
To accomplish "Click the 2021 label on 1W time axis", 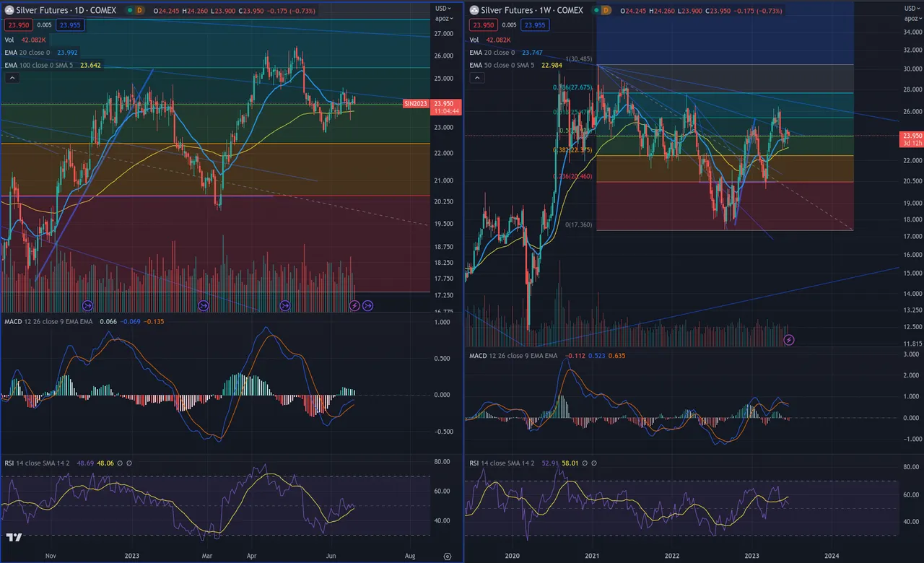I will click(592, 556).
